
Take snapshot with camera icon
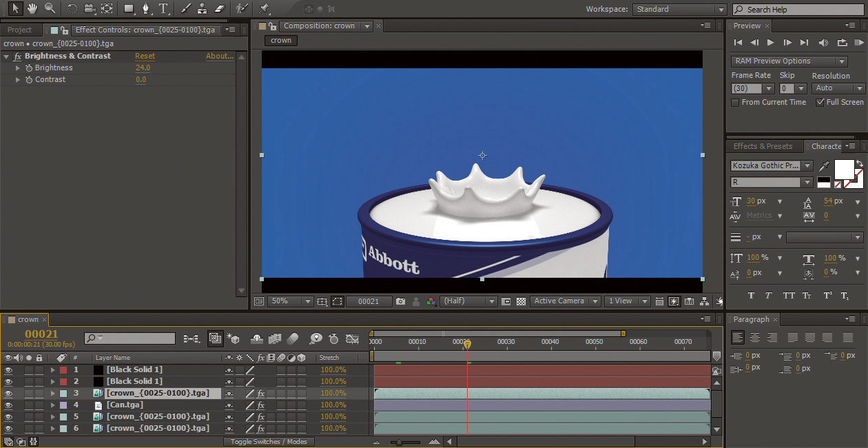[x=400, y=301]
